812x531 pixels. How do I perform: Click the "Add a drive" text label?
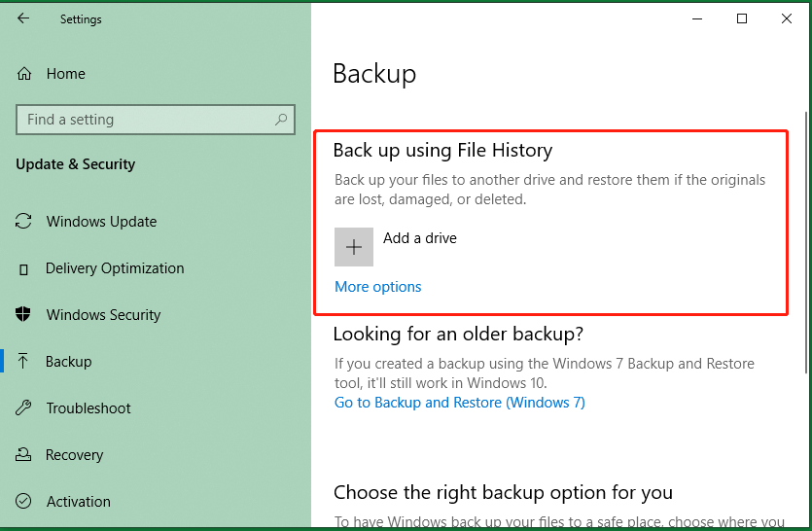[x=419, y=238]
